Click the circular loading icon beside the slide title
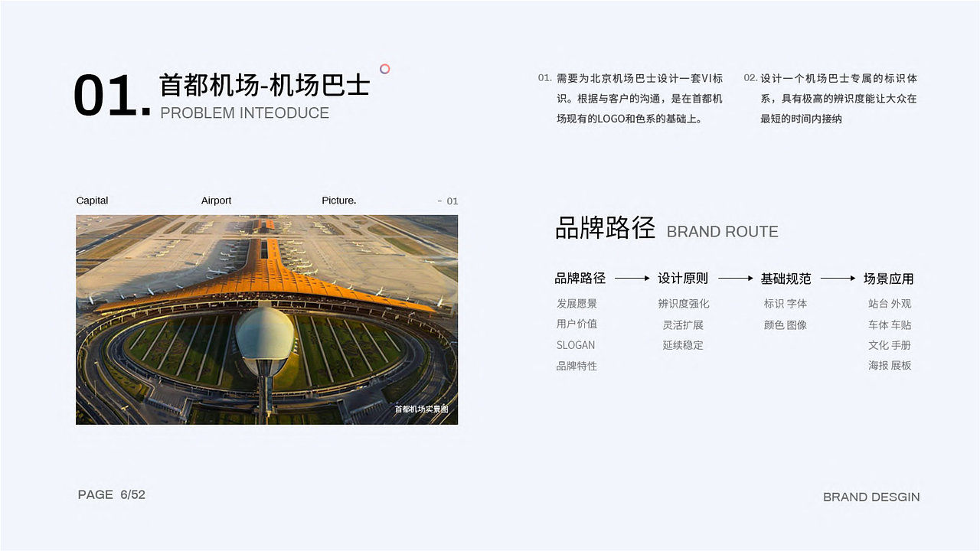980x551 pixels. [385, 69]
